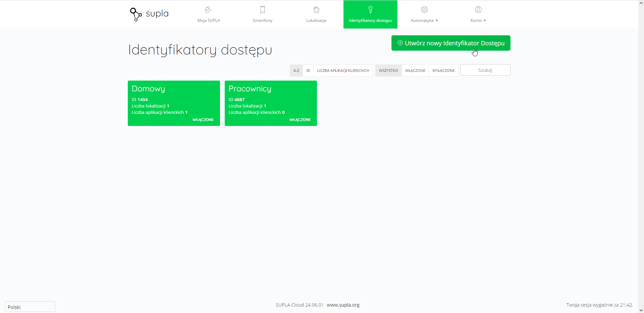Go to Moja SUPLA menu label

[x=209, y=20]
